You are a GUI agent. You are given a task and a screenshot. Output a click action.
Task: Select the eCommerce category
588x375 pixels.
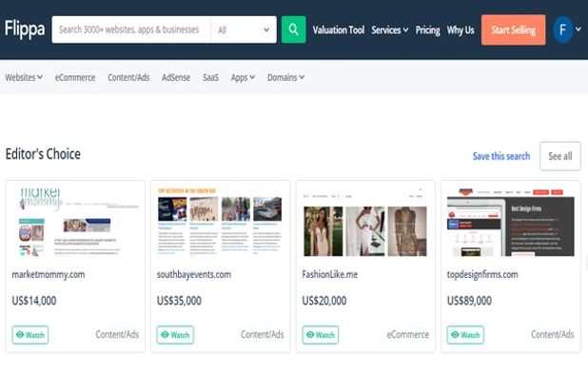coord(75,78)
